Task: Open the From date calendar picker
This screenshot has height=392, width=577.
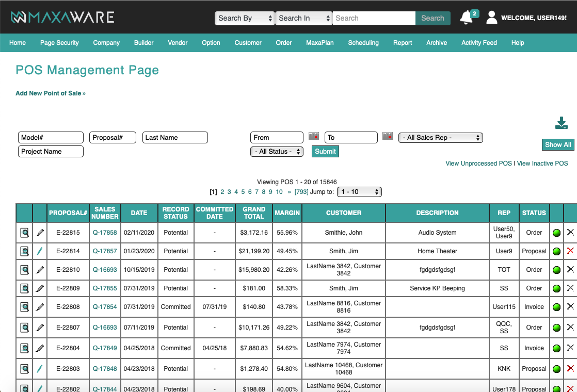Action: pos(313,136)
